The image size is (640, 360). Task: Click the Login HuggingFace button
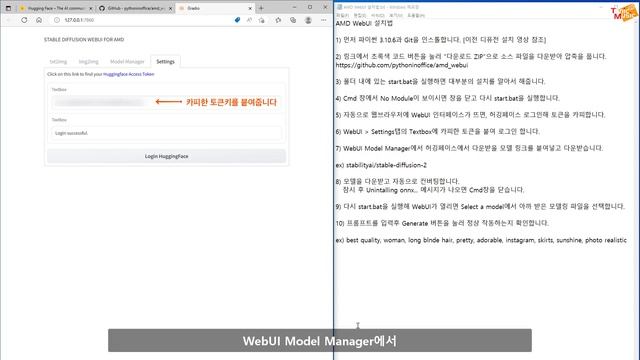pyautogui.click(x=167, y=156)
